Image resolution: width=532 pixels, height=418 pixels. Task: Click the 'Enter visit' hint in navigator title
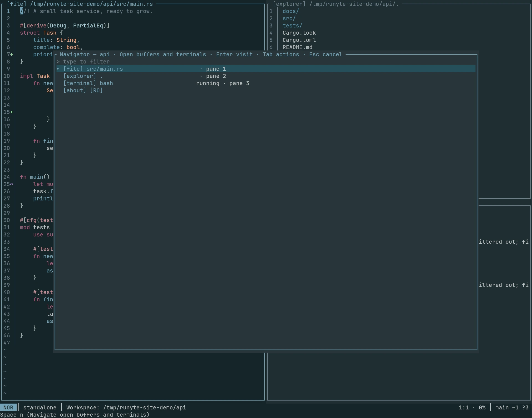[234, 54]
